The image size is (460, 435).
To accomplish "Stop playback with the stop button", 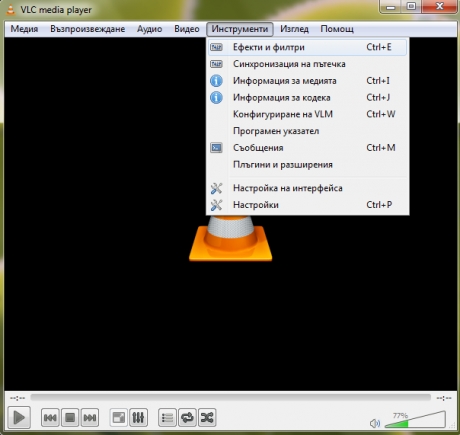I will click(x=70, y=417).
